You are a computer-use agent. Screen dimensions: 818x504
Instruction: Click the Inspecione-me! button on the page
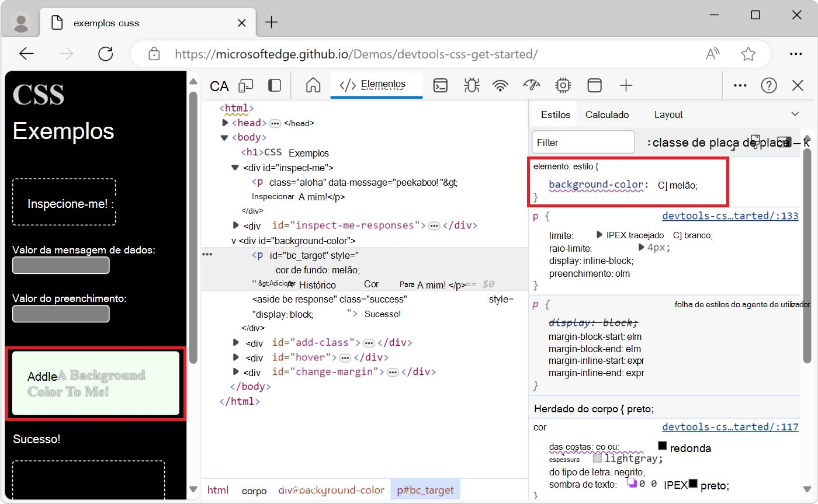pos(64,203)
